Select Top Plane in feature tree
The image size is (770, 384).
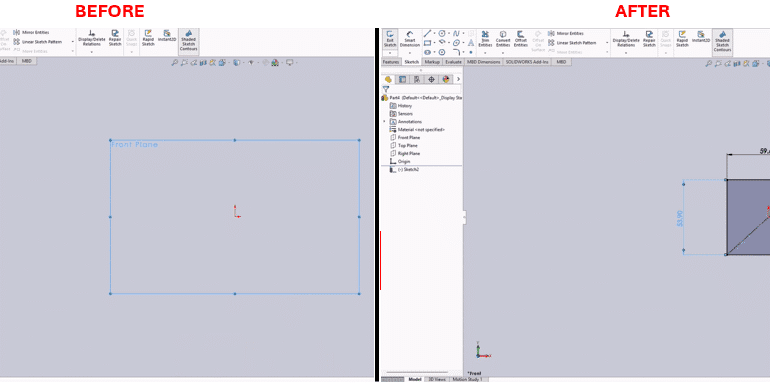point(404,145)
